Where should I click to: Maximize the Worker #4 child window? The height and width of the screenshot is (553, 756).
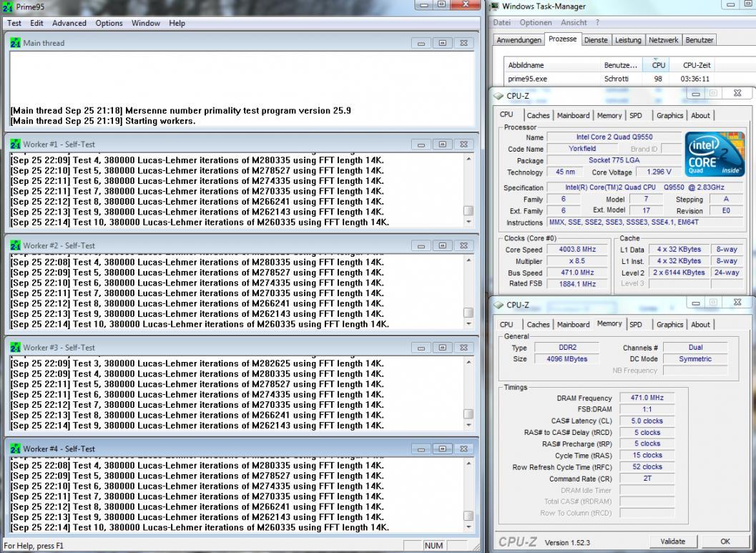(x=442, y=449)
